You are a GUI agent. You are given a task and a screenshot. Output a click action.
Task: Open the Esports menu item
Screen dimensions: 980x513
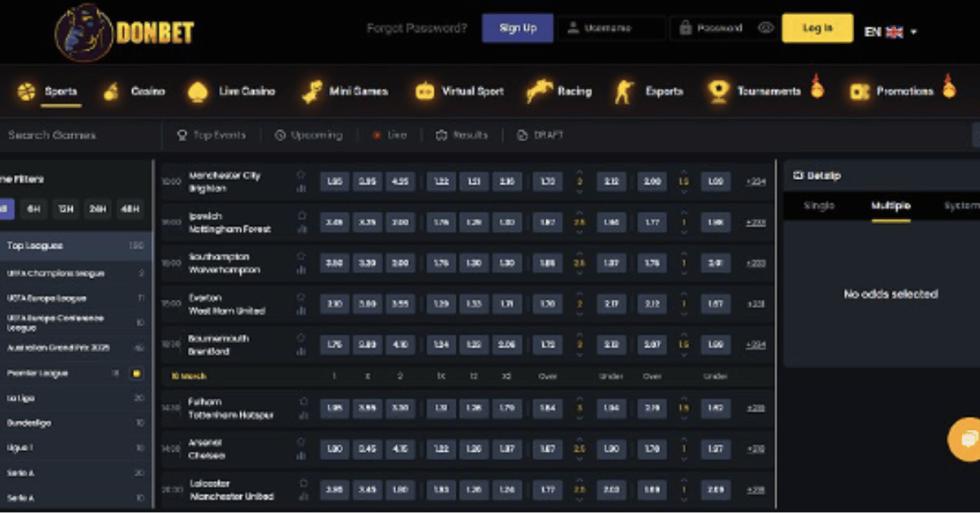click(664, 91)
